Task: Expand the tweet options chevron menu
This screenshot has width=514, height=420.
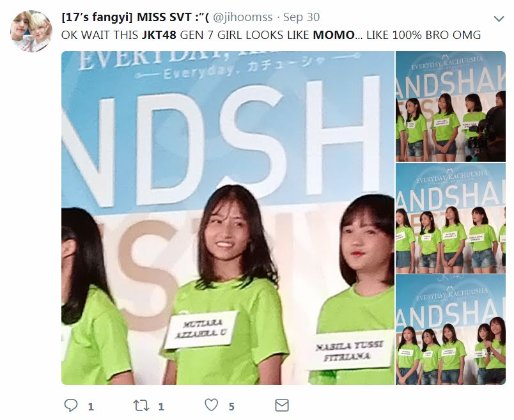Action: (x=499, y=19)
